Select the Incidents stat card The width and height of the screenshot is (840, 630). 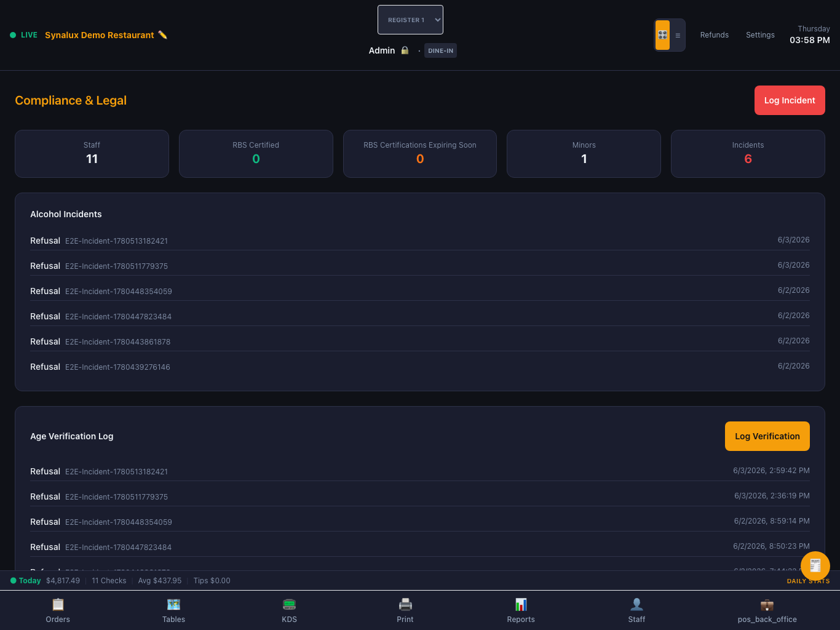point(748,154)
